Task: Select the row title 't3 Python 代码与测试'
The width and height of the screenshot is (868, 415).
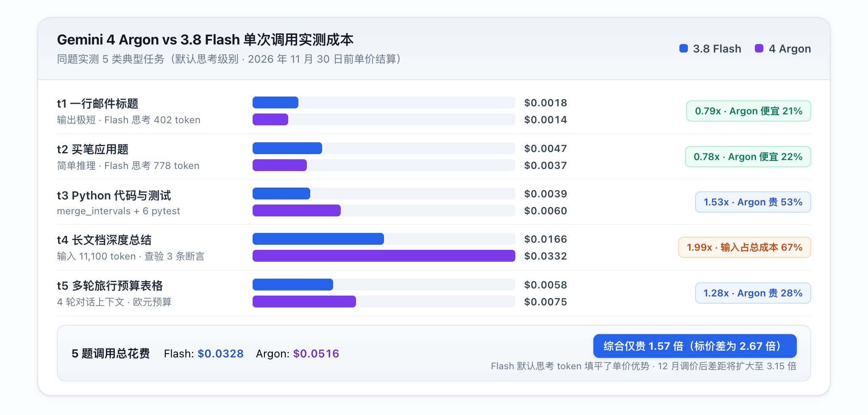Action: click(x=114, y=195)
